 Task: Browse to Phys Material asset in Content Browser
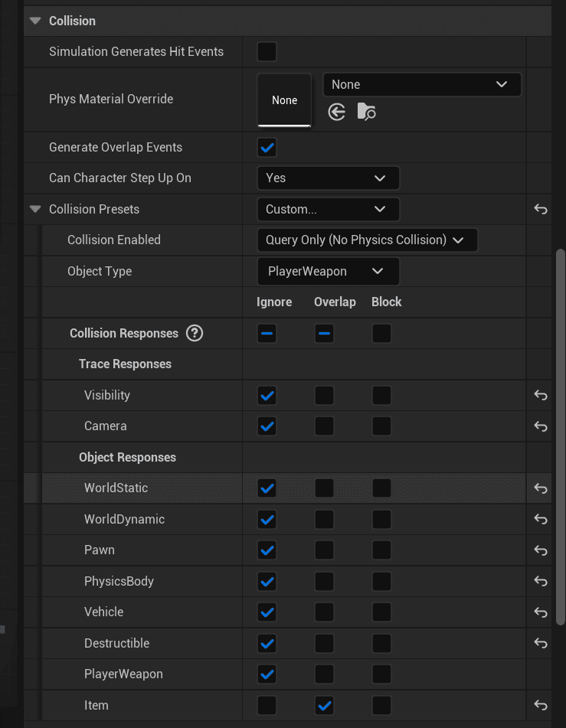[x=366, y=113]
